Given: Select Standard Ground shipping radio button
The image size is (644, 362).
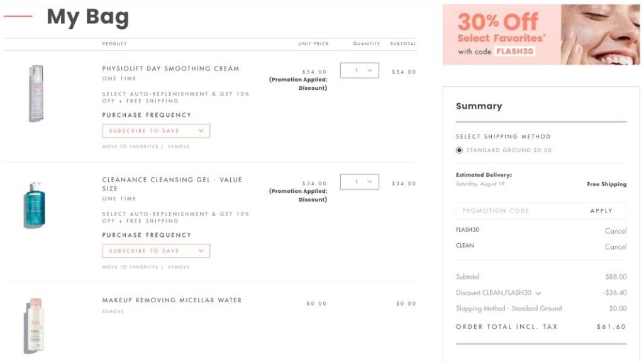Looking at the screenshot, I should tap(459, 150).
